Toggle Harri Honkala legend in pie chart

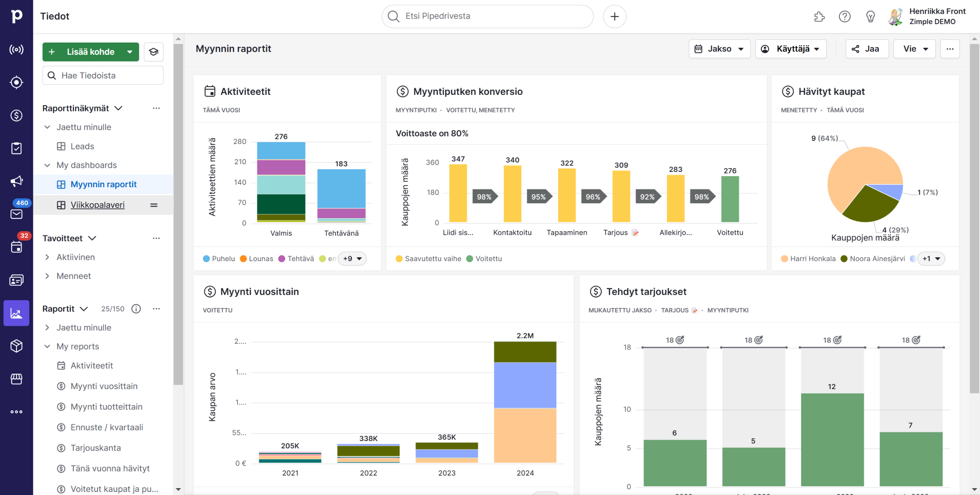[808, 259]
